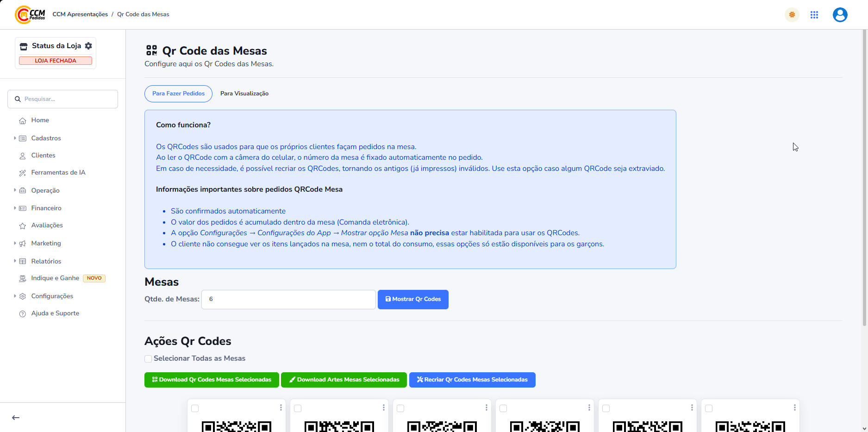Collapse sidebar with the back arrow

pyautogui.click(x=16, y=418)
